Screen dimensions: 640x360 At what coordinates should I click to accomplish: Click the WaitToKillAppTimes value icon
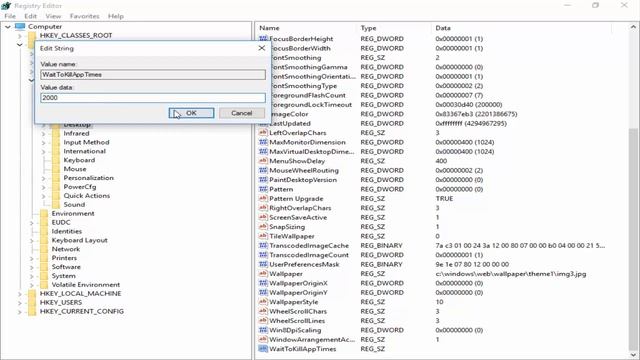[x=263, y=349]
